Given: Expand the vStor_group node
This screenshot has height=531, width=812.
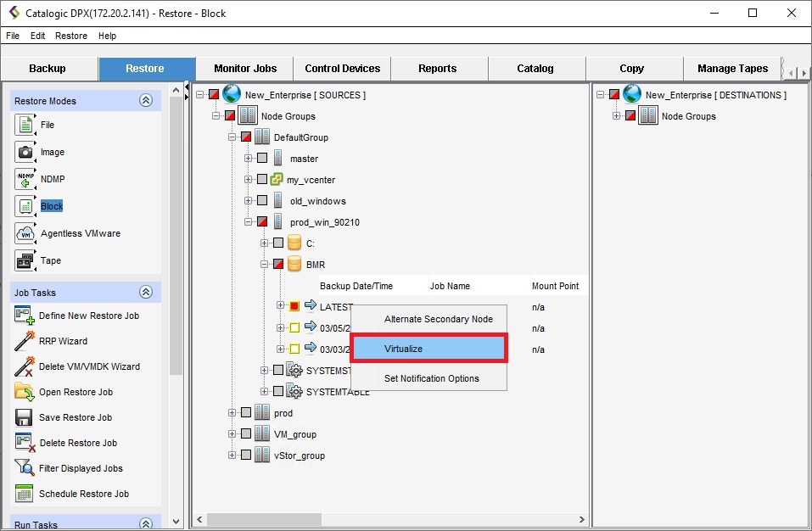Looking at the screenshot, I should tap(232, 456).
